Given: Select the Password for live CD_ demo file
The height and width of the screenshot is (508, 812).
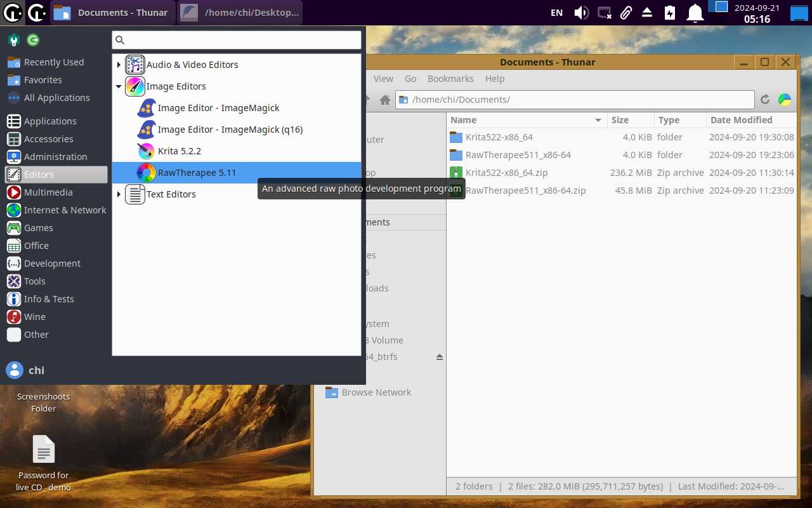Looking at the screenshot, I should (x=44, y=464).
